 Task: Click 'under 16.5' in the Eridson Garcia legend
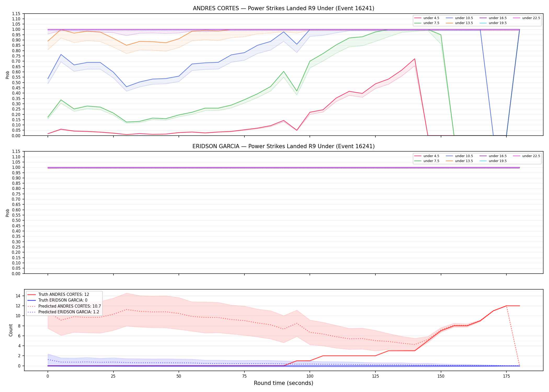click(x=493, y=156)
